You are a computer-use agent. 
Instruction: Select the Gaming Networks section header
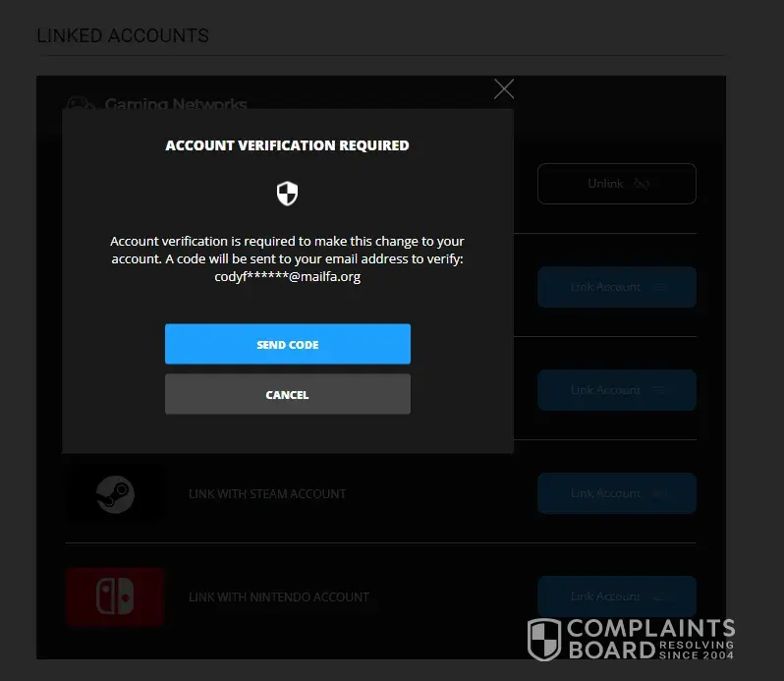point(176,103)
